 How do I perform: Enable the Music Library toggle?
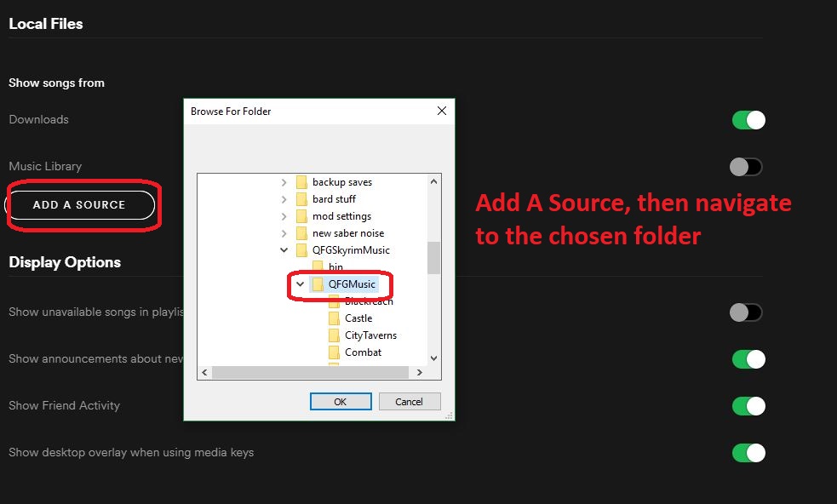745,166
